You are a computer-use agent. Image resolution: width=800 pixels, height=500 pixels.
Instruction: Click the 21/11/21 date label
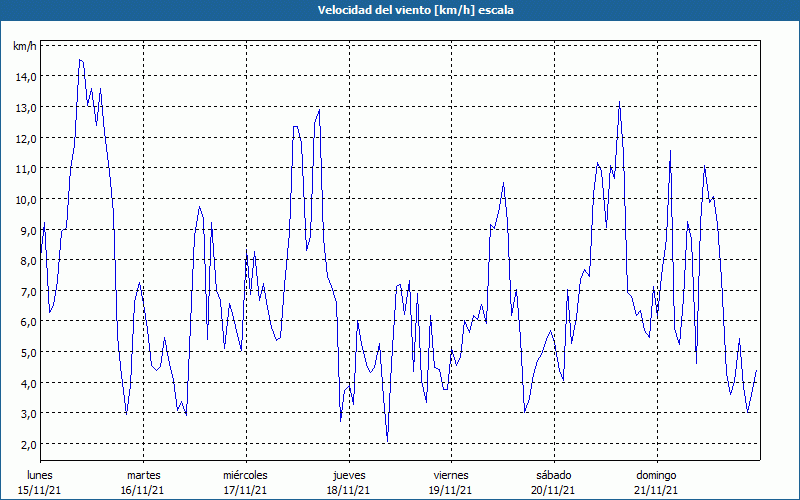656,490
